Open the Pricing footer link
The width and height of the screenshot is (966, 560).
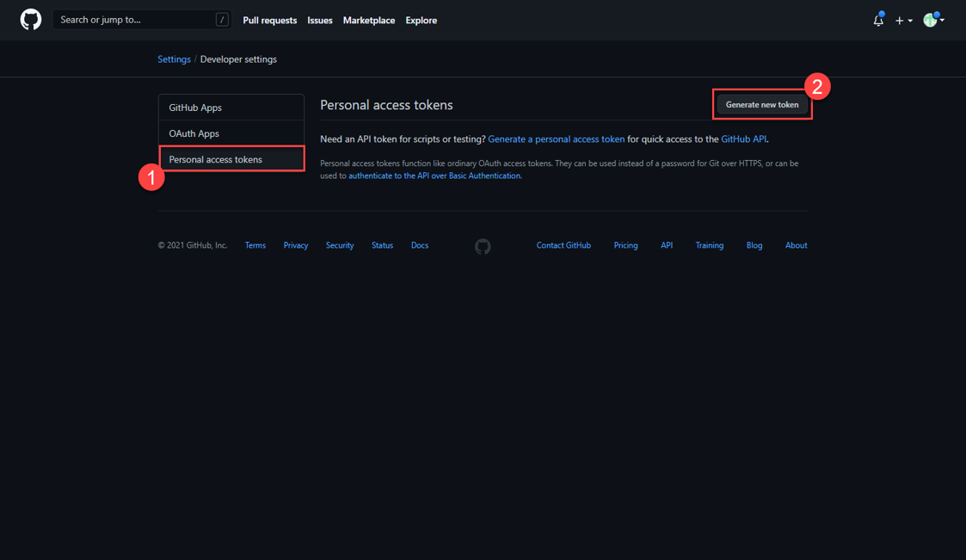(625, 245)
